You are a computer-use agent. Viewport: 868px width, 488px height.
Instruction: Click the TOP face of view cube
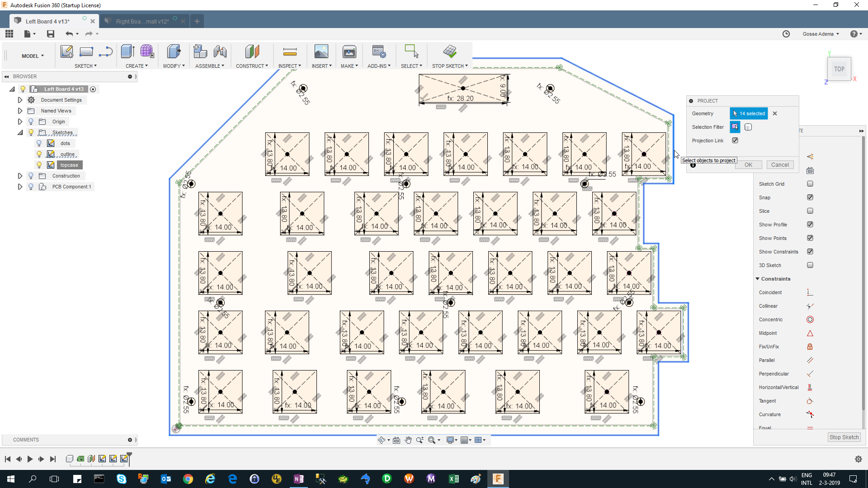point(839,69)
